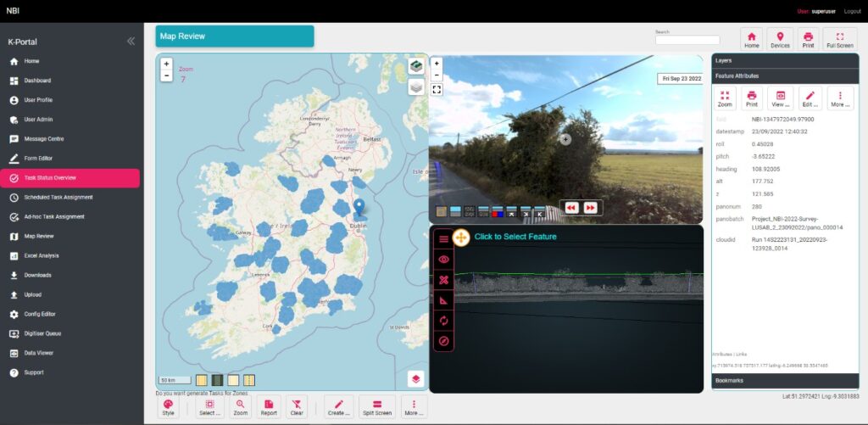Click the compass icon in point cloud toolbar
The width and height of the screenshot is (868, 425).
pos(442,342)
